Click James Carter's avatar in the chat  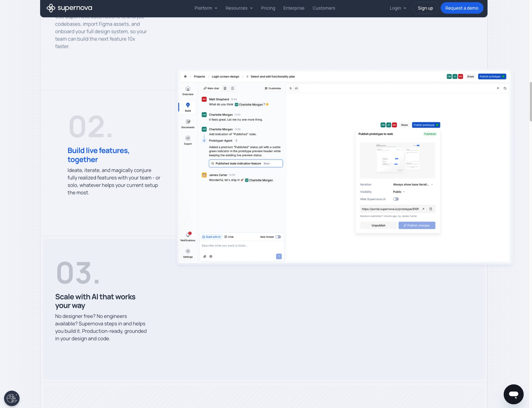pyautogui.click(x=204, y=175)
